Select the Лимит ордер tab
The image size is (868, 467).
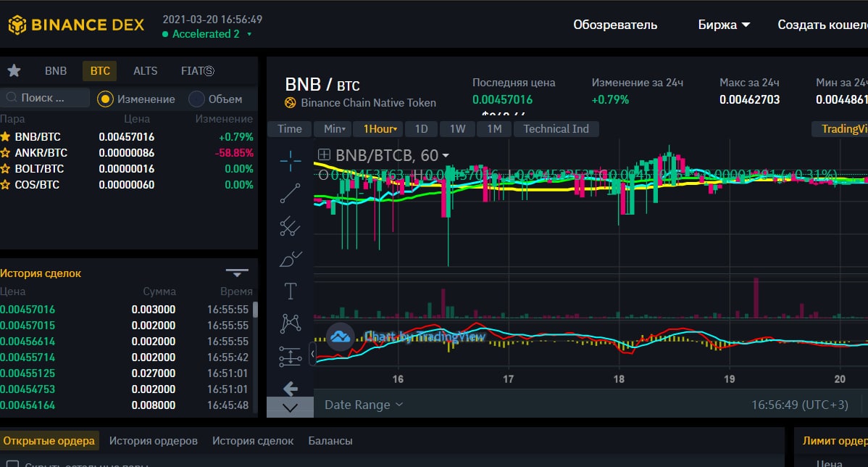[835, 441]
